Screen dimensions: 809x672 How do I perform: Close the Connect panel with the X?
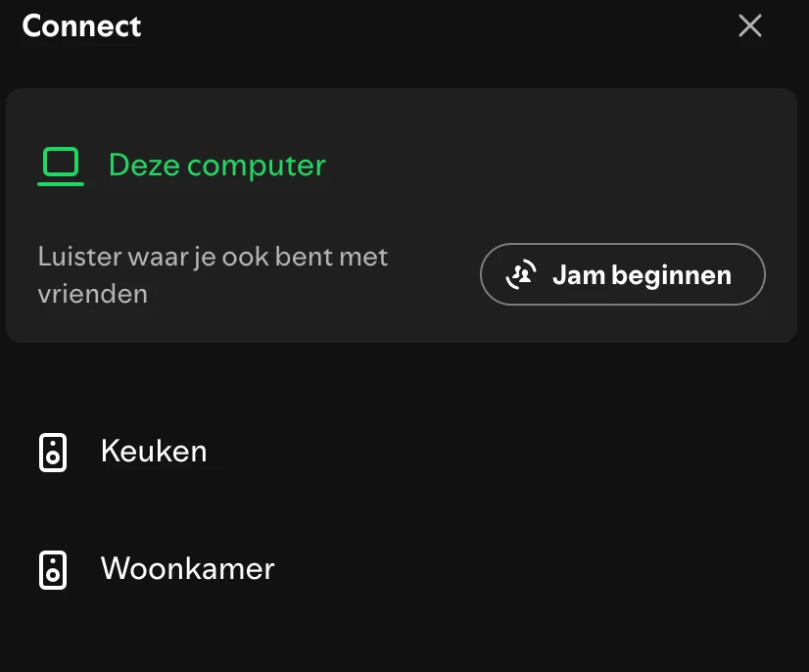749,25
